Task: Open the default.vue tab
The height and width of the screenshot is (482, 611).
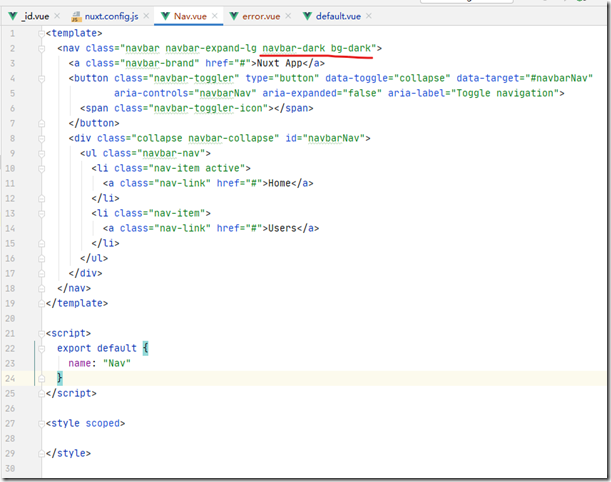Action: (338, 16)
